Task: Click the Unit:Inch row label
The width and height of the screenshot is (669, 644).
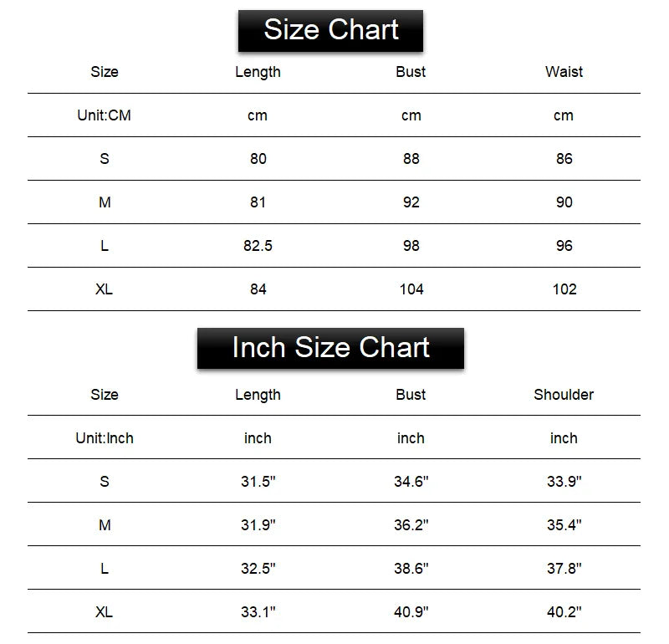Action: (x=104, y=438)
